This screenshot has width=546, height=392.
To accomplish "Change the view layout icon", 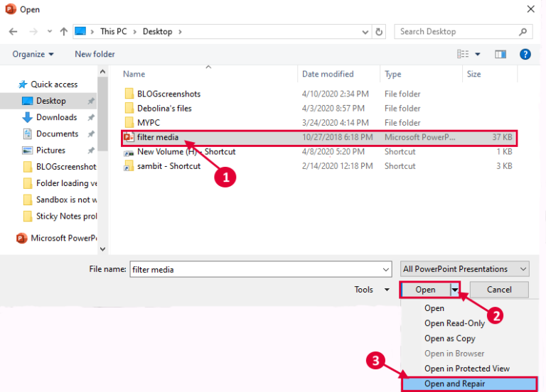I will [x=463, y=54].
